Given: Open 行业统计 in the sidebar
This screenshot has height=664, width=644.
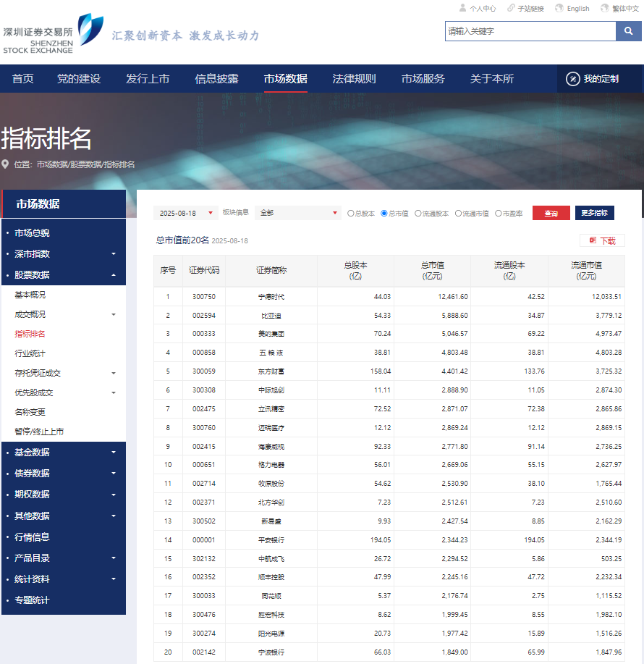Looking at the screenshot, I should tap(30, 353).
